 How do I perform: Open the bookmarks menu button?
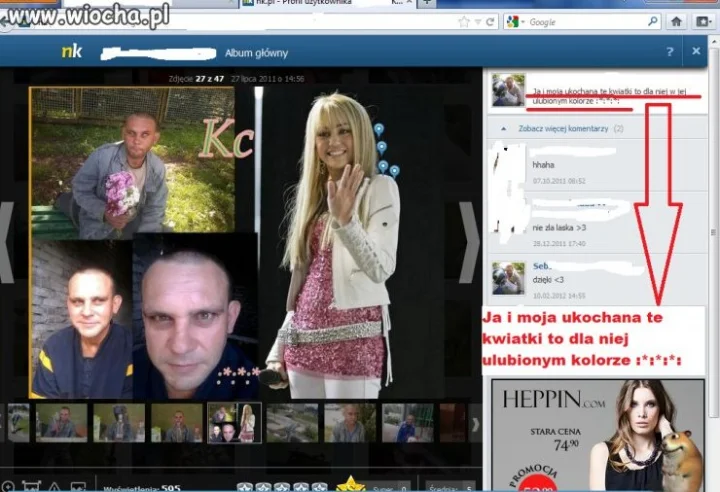tap(703, 22)
